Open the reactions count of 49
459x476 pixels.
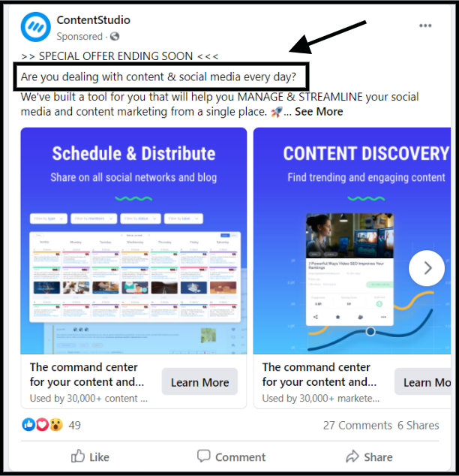pos(74,425)
